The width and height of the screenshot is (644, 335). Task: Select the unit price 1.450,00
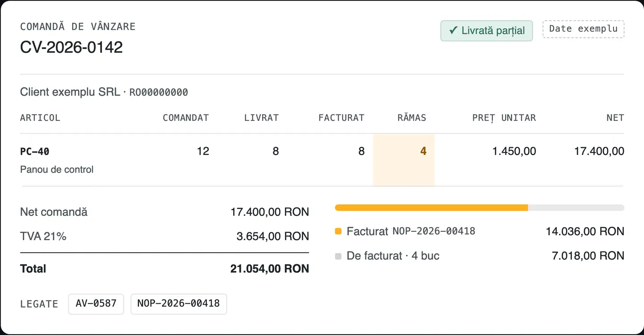coord(514,151)
